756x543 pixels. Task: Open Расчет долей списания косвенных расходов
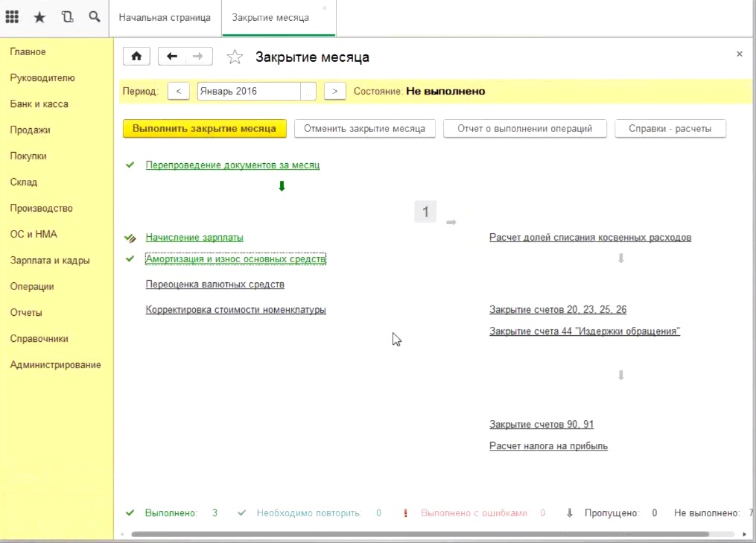coord(590,238)
